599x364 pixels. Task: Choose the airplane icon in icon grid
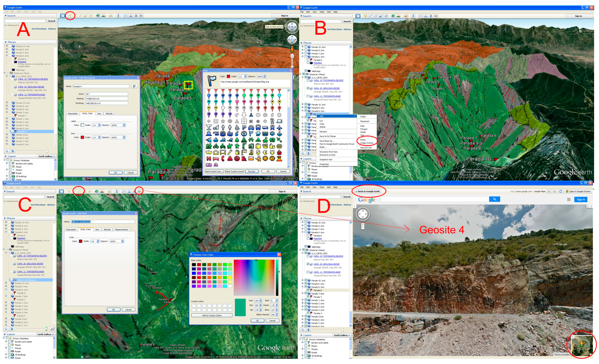coord(279,127)
